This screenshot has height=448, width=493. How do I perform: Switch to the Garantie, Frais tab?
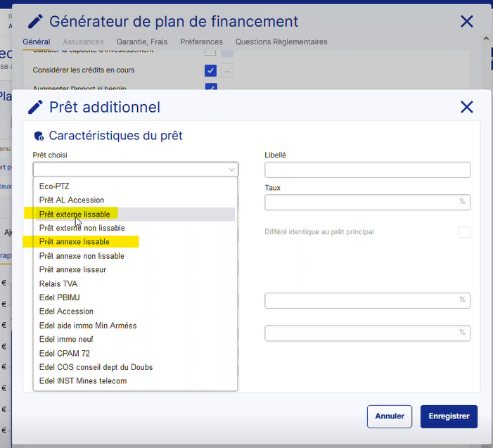point(141,42)
